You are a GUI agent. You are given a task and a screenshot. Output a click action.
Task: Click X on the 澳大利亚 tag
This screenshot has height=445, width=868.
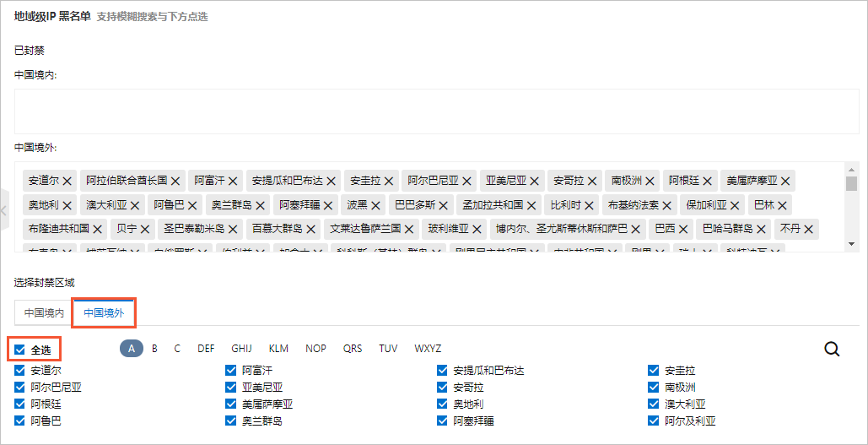point(135,205)
